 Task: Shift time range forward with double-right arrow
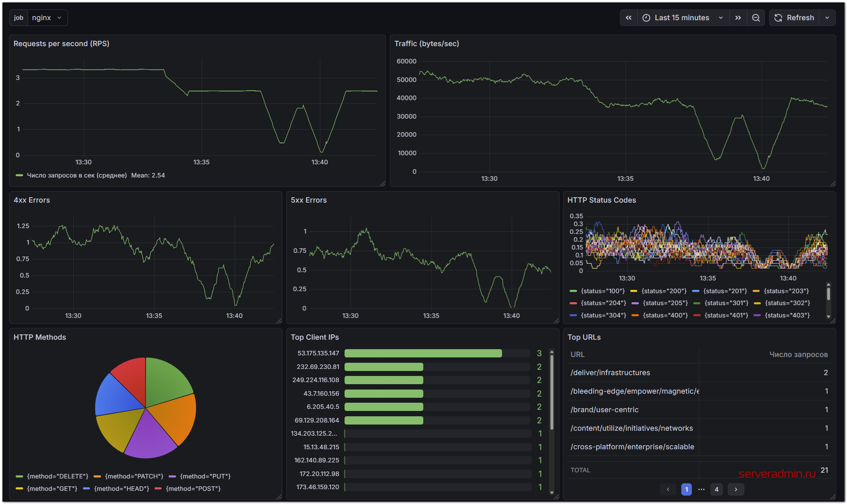click(x=738, y=18)
